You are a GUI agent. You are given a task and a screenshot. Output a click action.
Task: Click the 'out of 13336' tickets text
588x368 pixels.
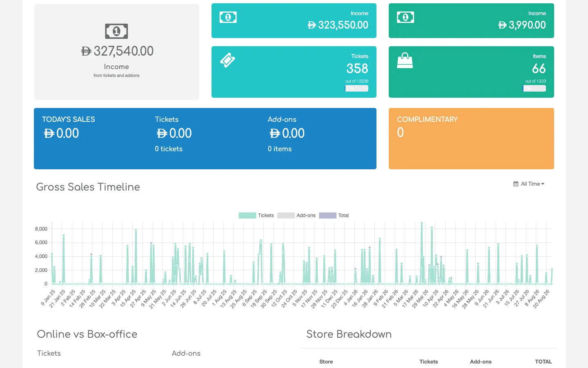tap(357, 81)
